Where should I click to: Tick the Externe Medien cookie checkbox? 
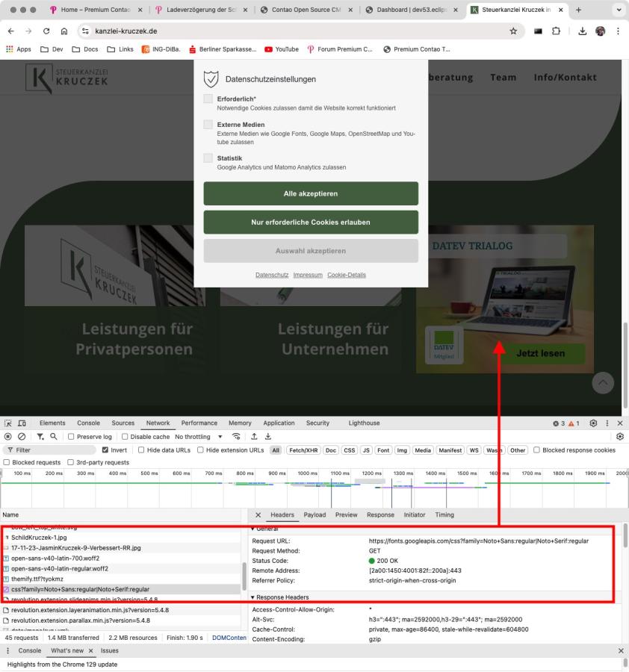tap(208, 124)
